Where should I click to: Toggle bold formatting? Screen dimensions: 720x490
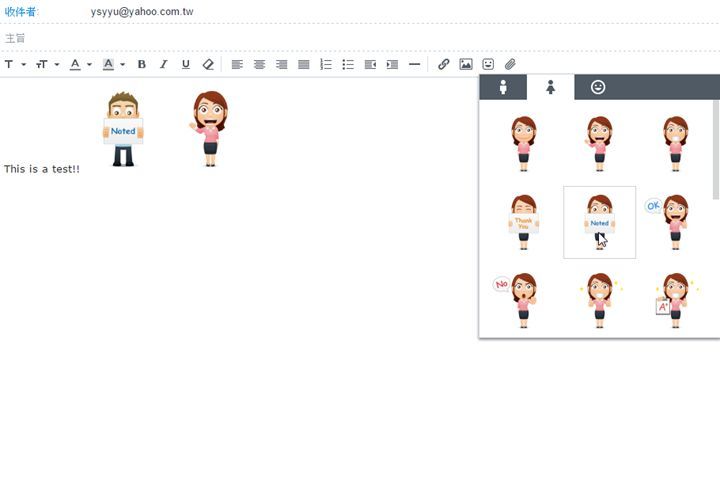pos(141,64)
